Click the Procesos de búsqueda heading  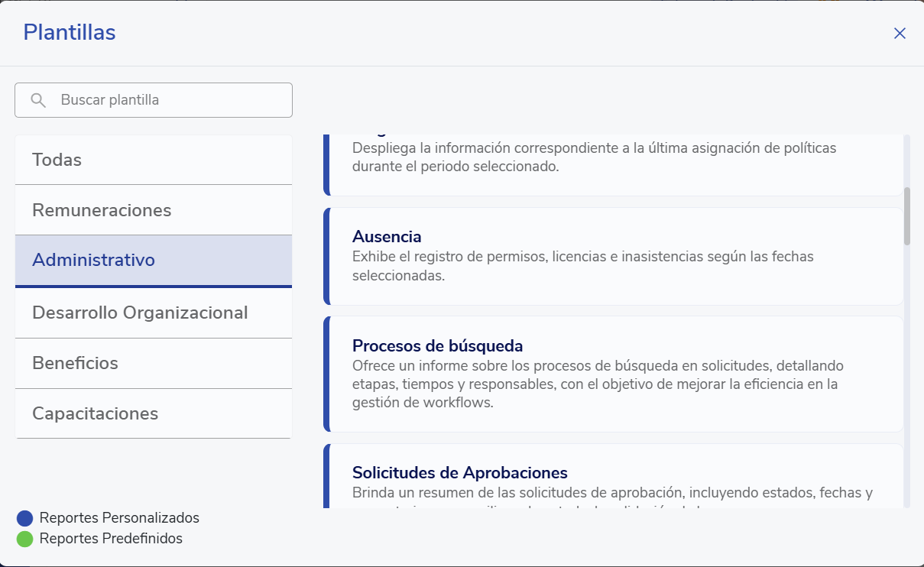coord(437,345)
